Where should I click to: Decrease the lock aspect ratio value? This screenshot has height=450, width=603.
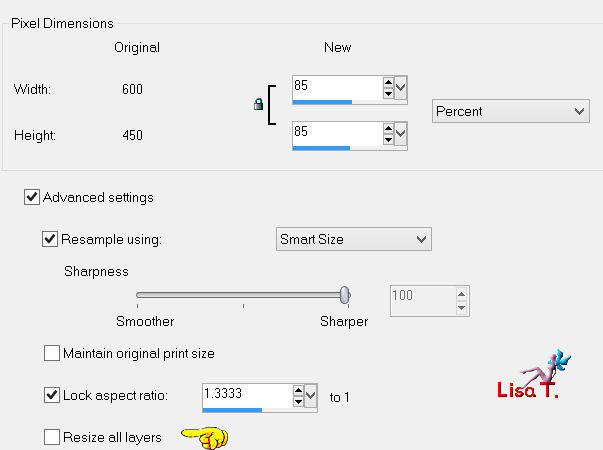(x=298, y=402)
